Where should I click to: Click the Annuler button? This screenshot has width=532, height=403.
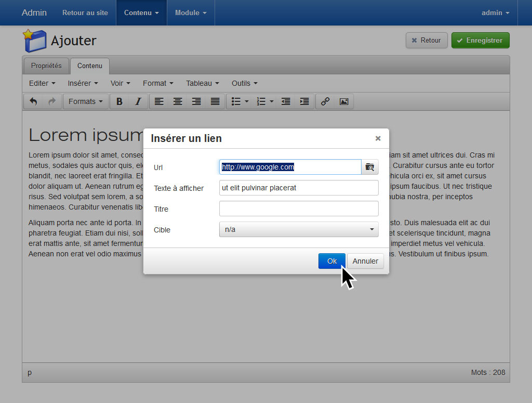(x=365, y=261)
